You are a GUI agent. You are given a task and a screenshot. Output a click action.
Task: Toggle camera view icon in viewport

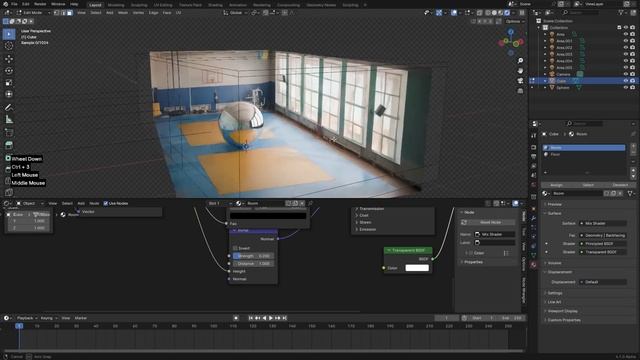point(520,81)
